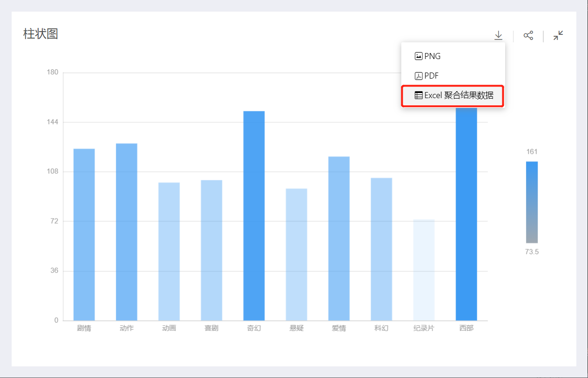Click the 剧情 axis label
The width and height of the screenshot is (588, 378).
84,328
